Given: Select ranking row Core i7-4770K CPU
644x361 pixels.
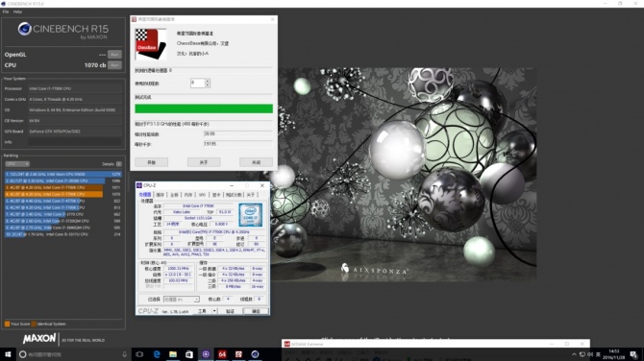Looking at the screenshot, I should [62, 201].
